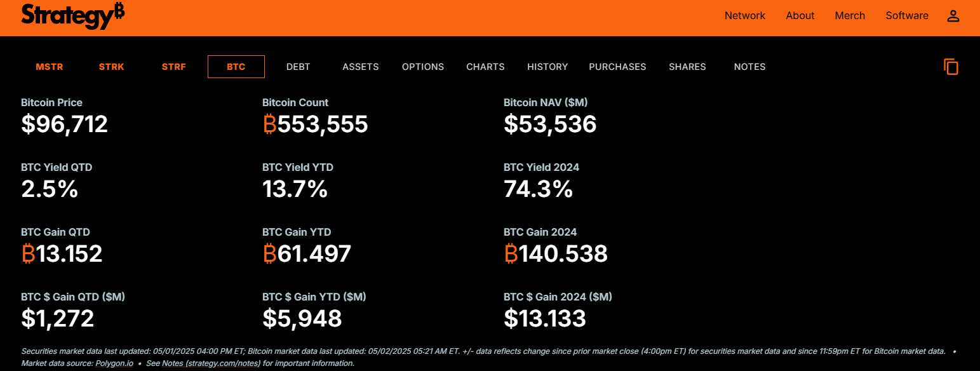Viewport: 980px width, 371px height.
Task: Open the user account icon
Action: click(x=953, y=16)
